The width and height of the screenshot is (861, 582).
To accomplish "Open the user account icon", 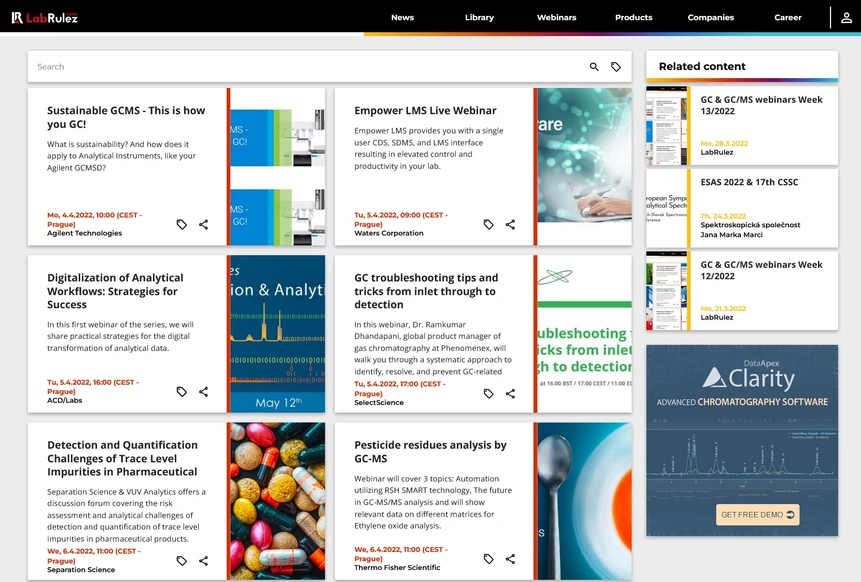I will coord(846,18).
